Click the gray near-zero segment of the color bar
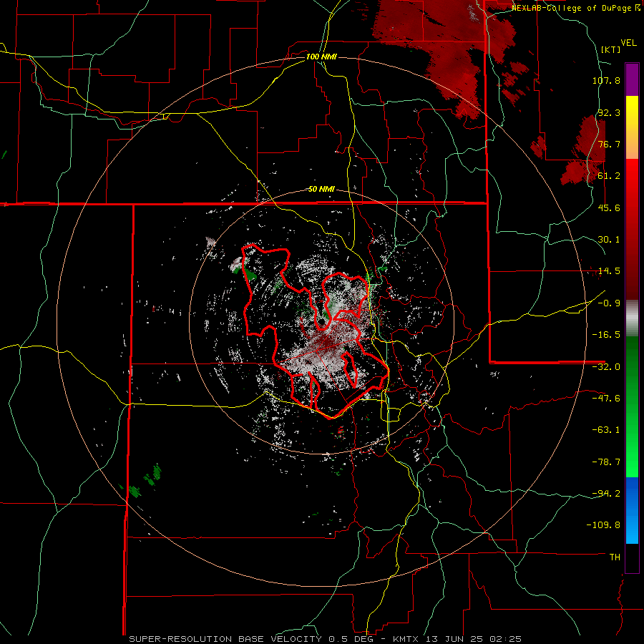644x644 pixels. (632, 318)
